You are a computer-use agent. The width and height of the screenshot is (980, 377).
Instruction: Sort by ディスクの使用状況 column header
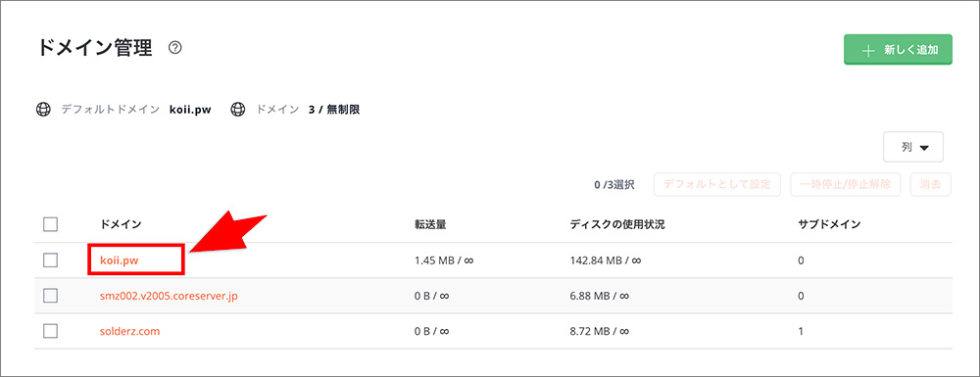(616, 224)
